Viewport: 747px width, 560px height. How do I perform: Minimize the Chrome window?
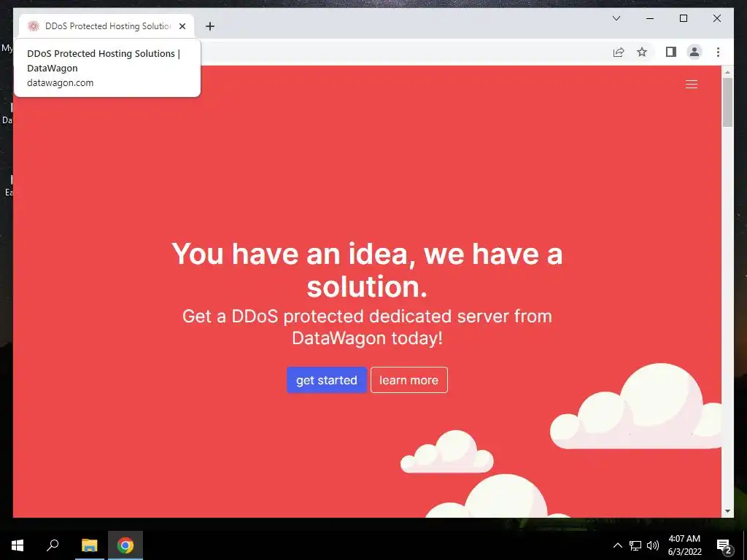650,18
